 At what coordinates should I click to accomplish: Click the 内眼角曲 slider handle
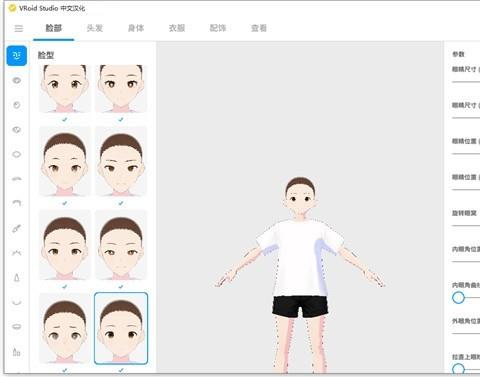[x=458, y=297]
